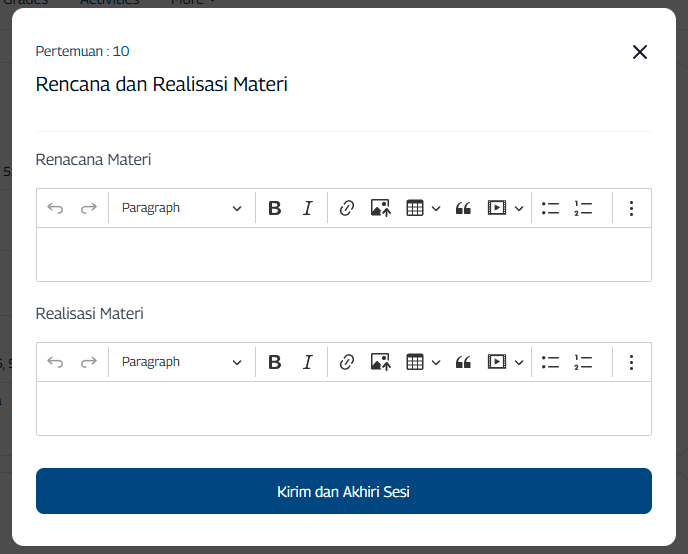Click Bold in Renacana Materi toolbar
Viewport: 688px width, 554px height.
click(275, 208)
